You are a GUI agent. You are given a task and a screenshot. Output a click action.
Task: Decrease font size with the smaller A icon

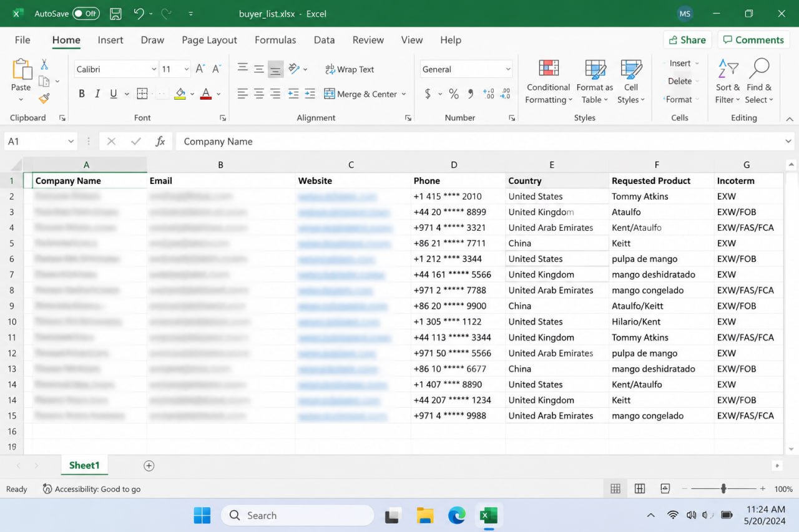[x=217, y=69]
